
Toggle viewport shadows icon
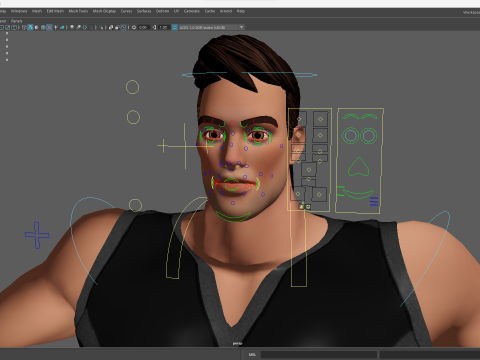[62, 27]
